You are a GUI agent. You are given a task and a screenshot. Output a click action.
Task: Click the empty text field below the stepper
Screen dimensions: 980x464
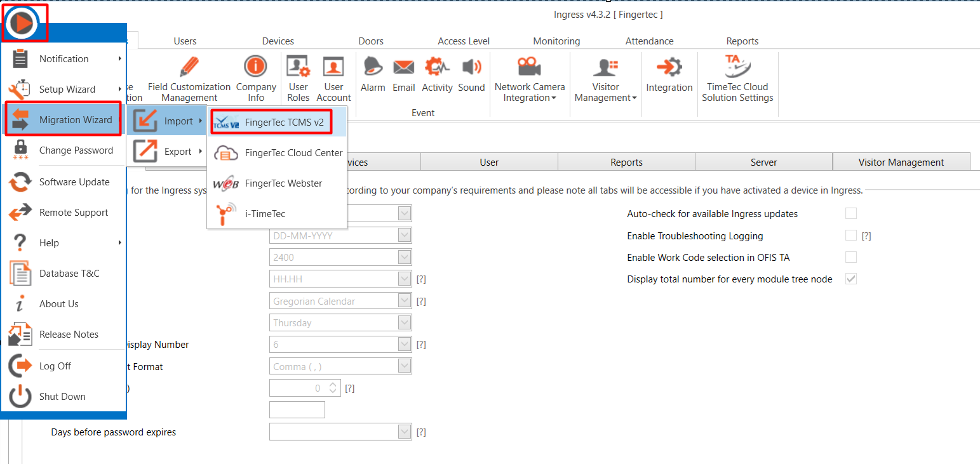(x=297, y=409)
